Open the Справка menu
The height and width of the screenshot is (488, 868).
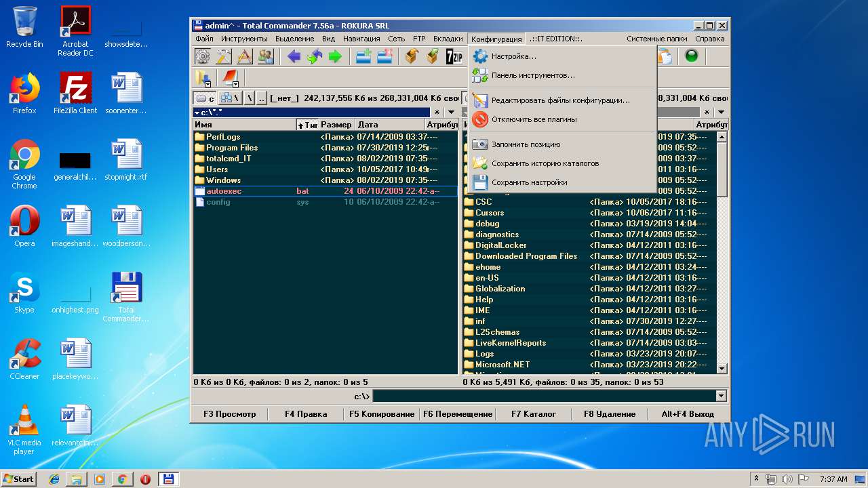710,39
